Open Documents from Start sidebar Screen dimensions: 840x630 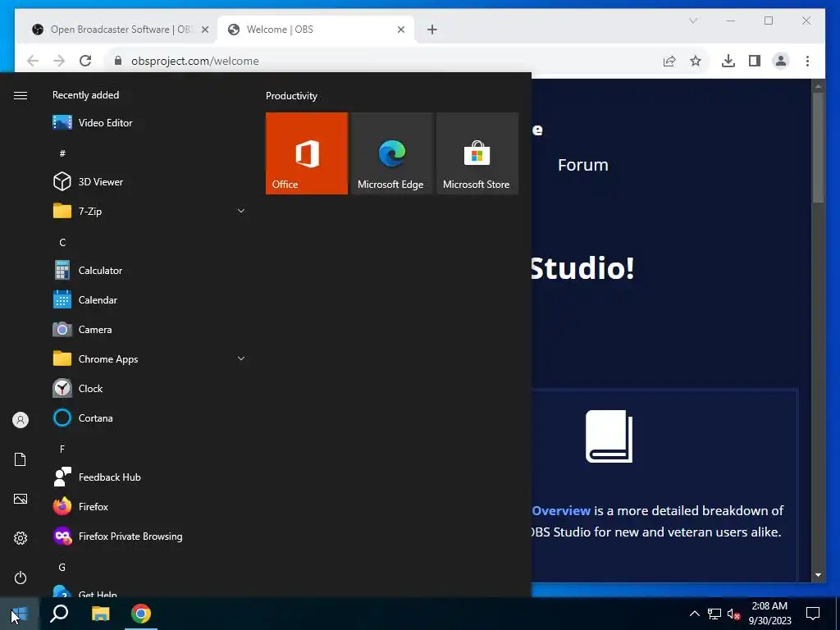[21, 459]
